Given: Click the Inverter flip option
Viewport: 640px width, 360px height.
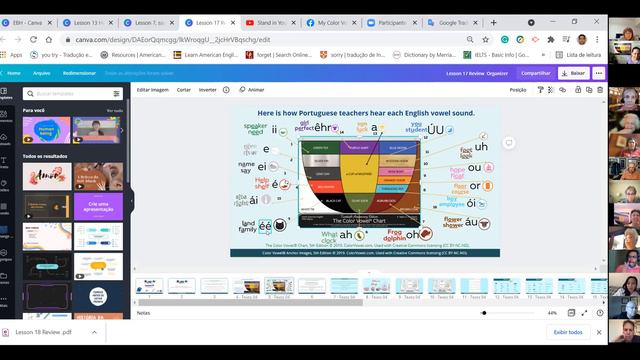Looking at the screenshot, I should click(x=207, y=90).
